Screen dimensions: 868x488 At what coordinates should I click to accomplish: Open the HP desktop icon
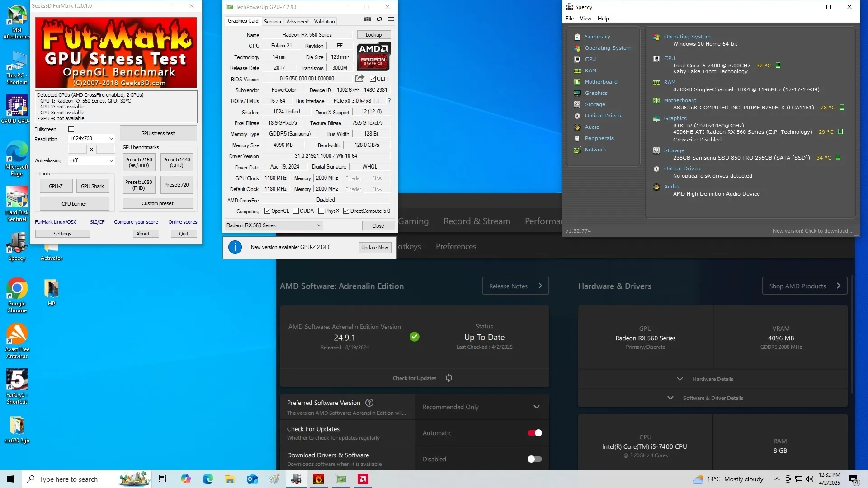point(51,293)
